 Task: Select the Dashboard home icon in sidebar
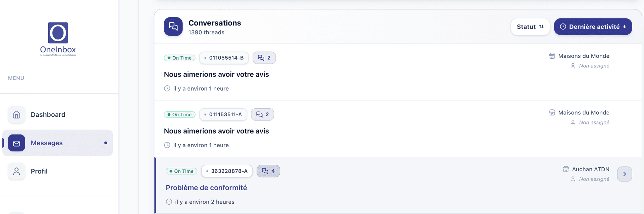[x=16, y=114]
